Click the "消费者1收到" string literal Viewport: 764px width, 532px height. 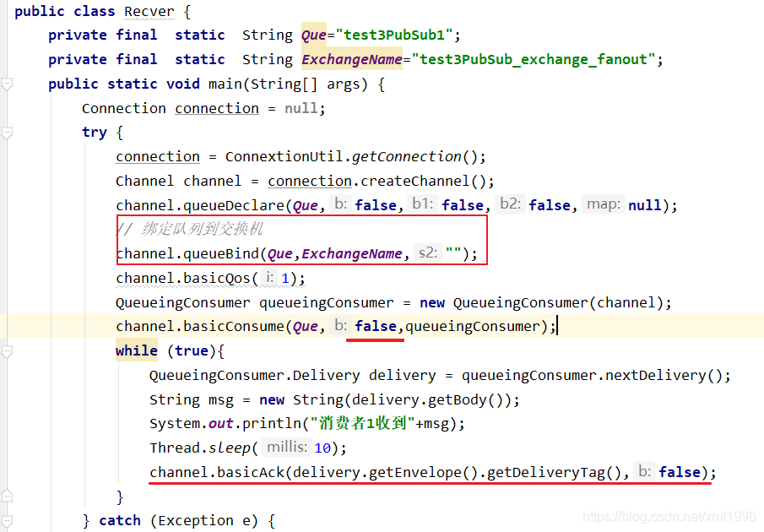[363, 423]
